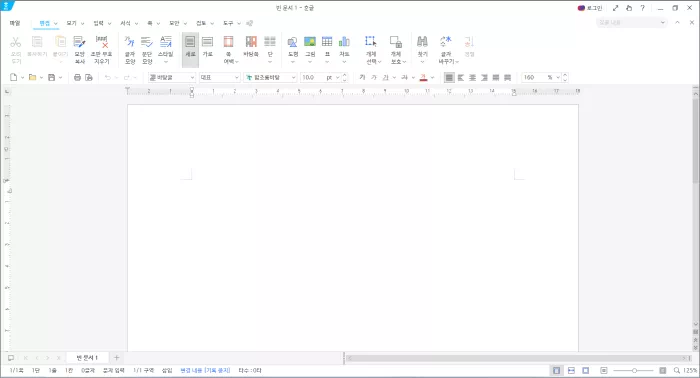
Task: Toggle center alignment button
Action: 472,78
